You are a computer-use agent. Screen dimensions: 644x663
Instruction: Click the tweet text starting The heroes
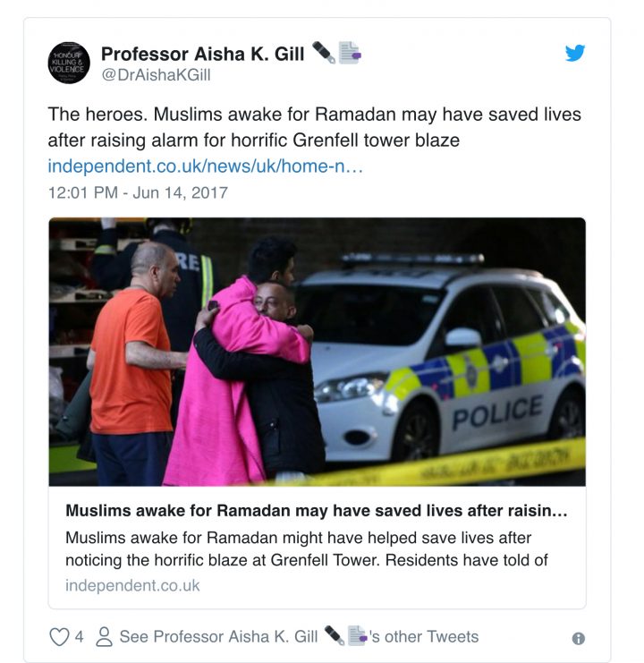point(314,127)
